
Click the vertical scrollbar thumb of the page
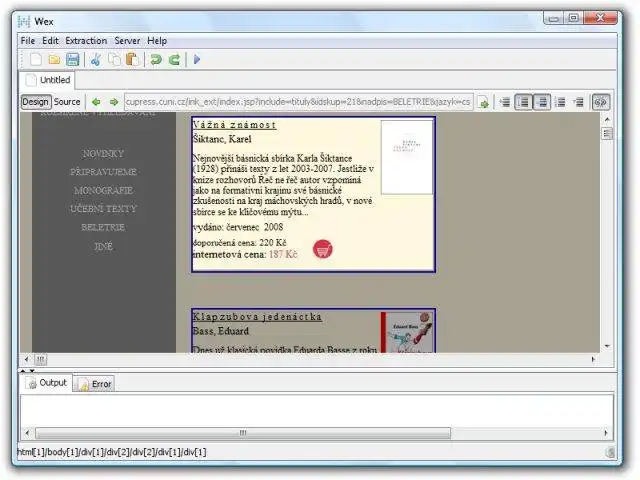point(607,133)
